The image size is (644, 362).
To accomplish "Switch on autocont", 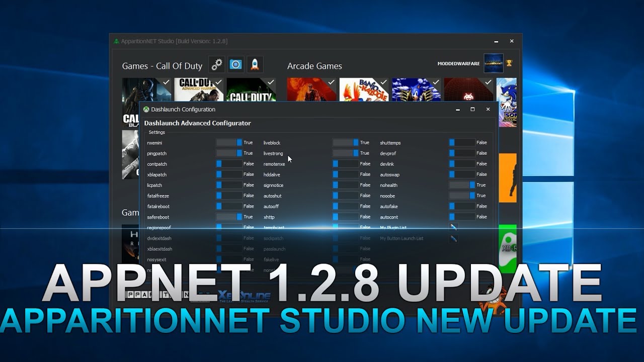I will click(x=462, y=217).
